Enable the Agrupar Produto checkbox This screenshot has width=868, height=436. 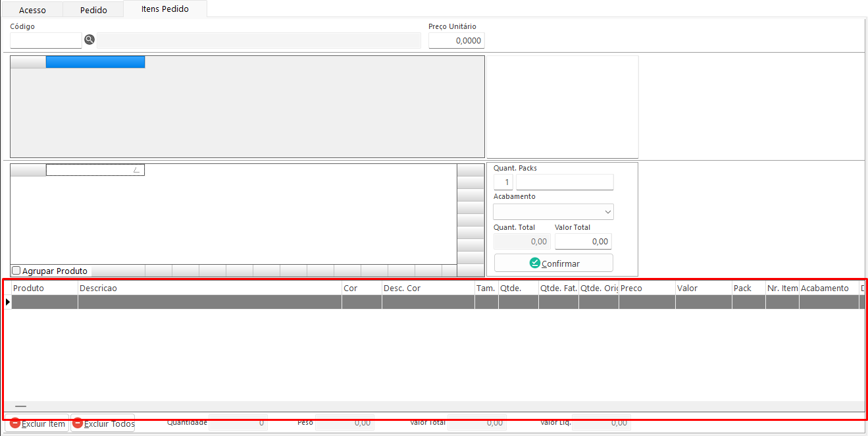tap(16, 271)
